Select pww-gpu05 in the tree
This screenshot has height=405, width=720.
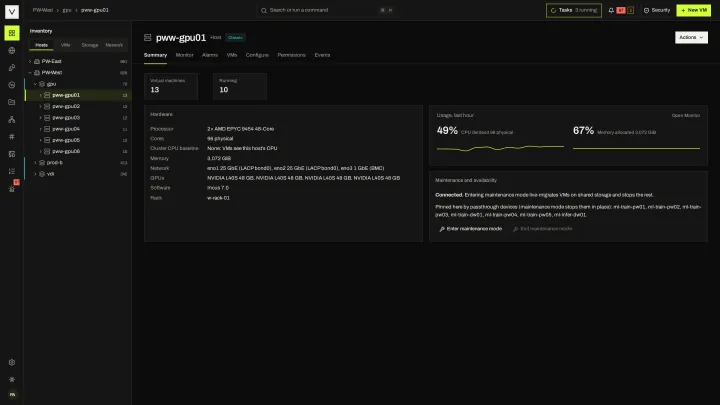(78, 140)
